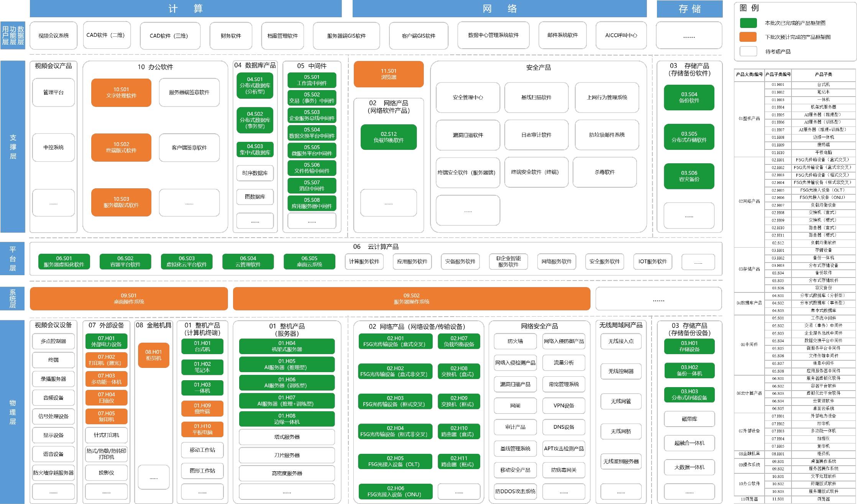857x504 pixels.
Task: Click the 03.S05 分布式存储软件 box
Action: [x=689, y=136]
